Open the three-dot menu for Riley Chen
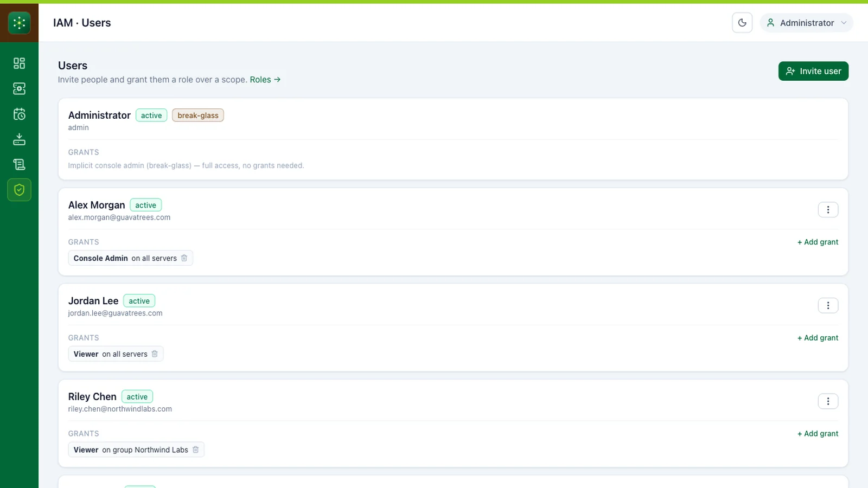The height and width of the screenshot is (488, 868). (x=828, y=401)
